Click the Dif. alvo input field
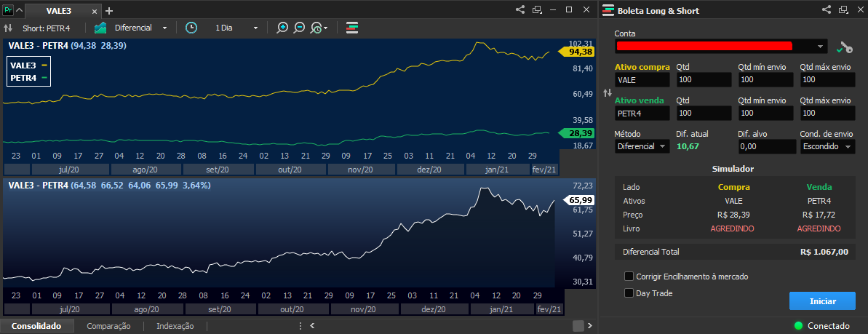868x334 pixels. coord(768,146)
